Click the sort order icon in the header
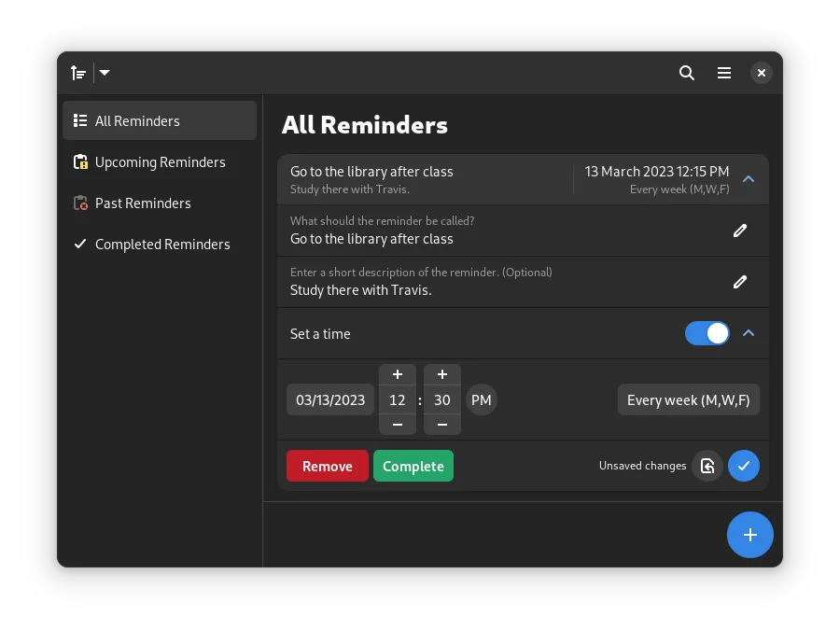 78,73
